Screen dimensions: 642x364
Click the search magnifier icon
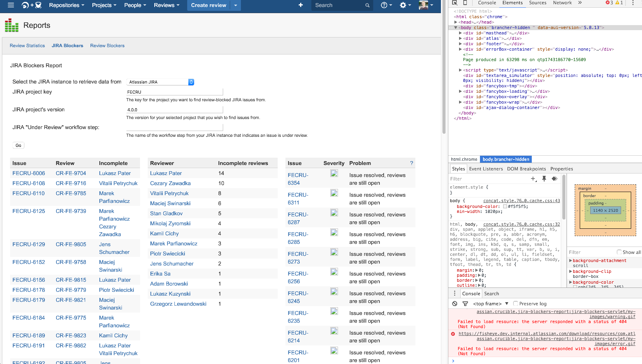click(367, 5)
